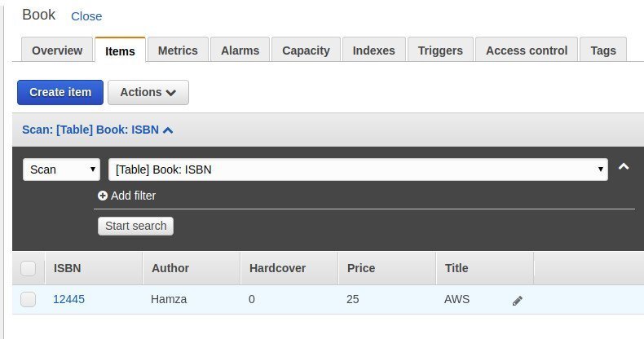Screen dimensions: 644x339
Task: Check the box for the 12445 row
Action: pyautogui.click(x=29, y=300)
